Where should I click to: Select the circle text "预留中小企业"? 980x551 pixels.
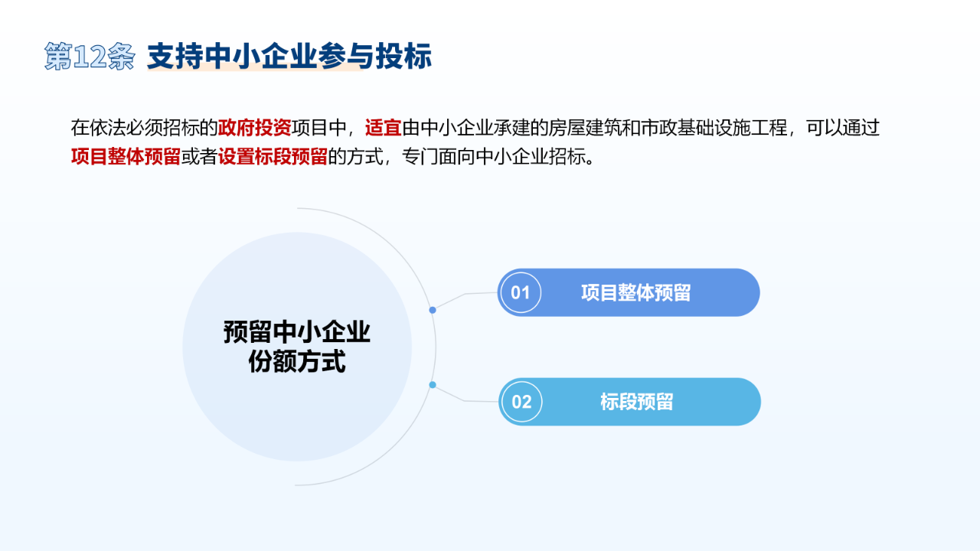[x=297, y=333]
